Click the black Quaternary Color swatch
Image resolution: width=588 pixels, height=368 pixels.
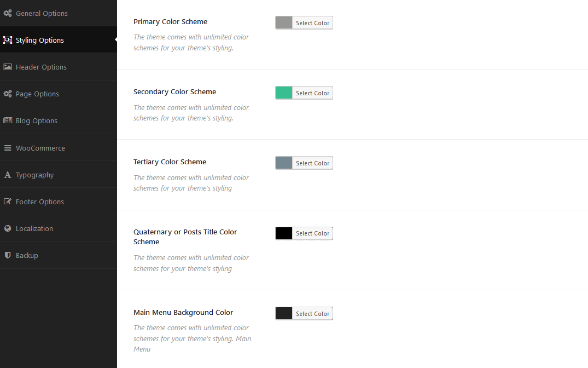284,233
